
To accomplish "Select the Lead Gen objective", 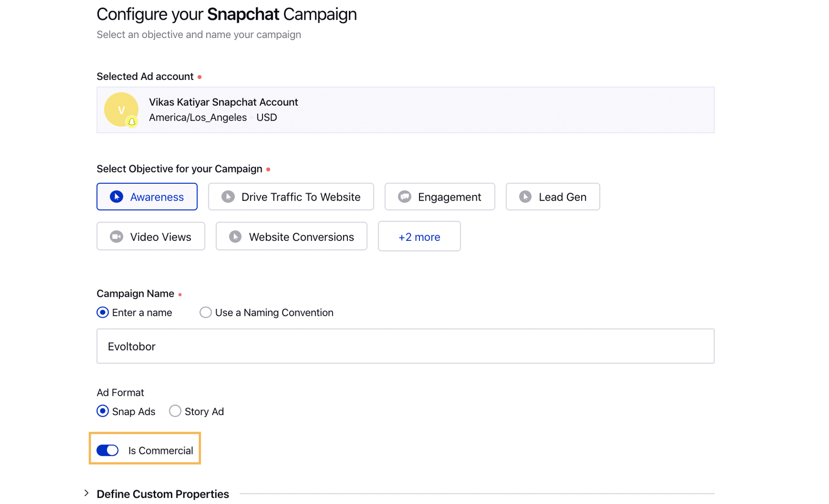I will coord(553,197).
